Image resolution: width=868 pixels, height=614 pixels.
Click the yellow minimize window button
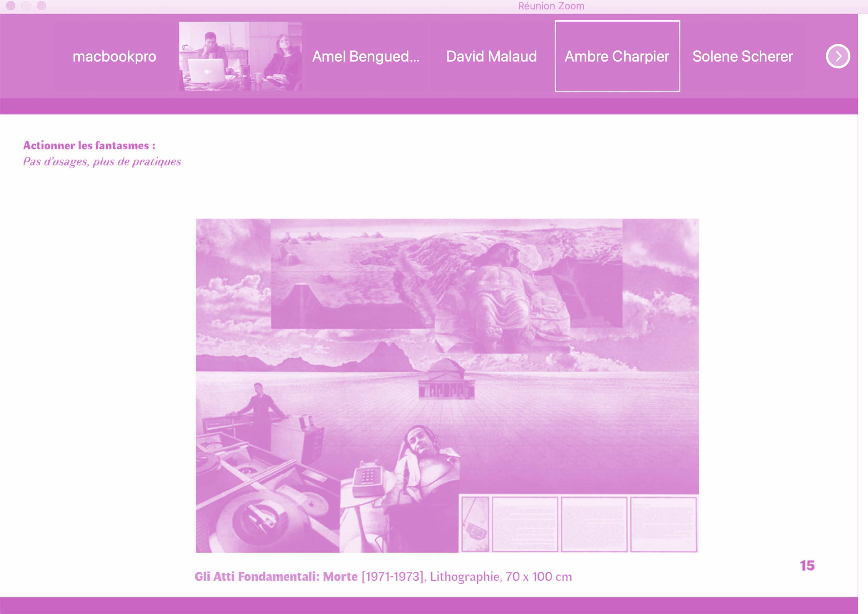(x=26, y=6)
